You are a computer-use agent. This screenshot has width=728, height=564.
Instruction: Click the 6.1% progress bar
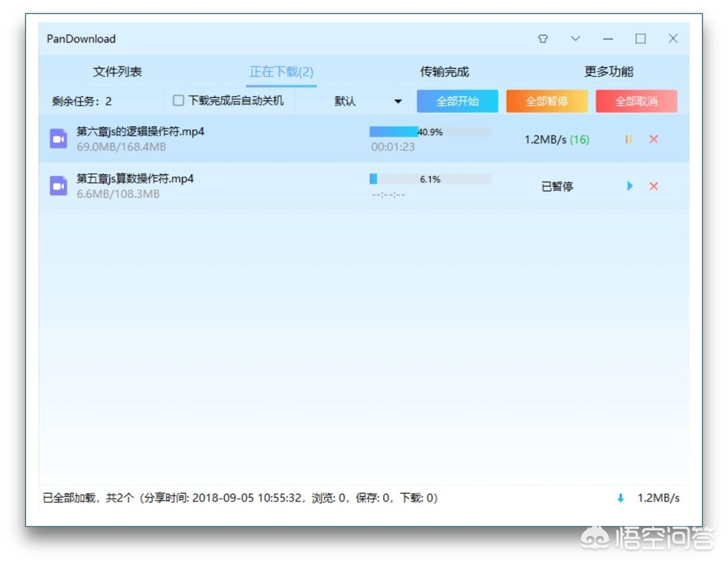click(x=430, y=179)
